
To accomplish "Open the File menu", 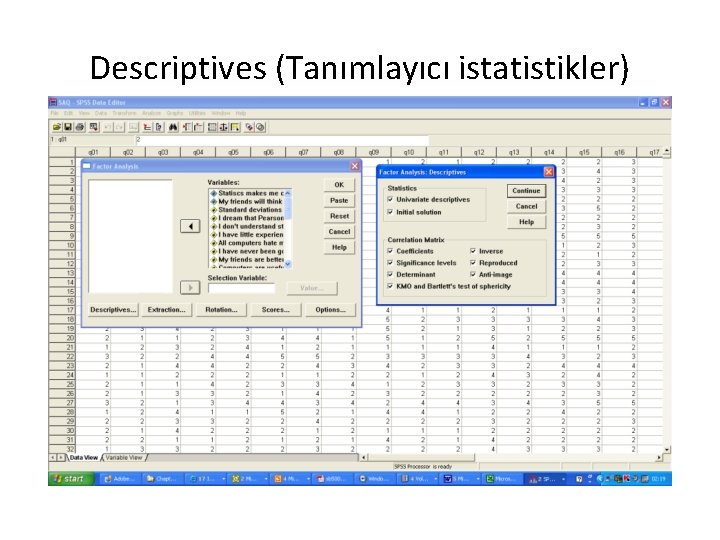I will pos(54,113).
